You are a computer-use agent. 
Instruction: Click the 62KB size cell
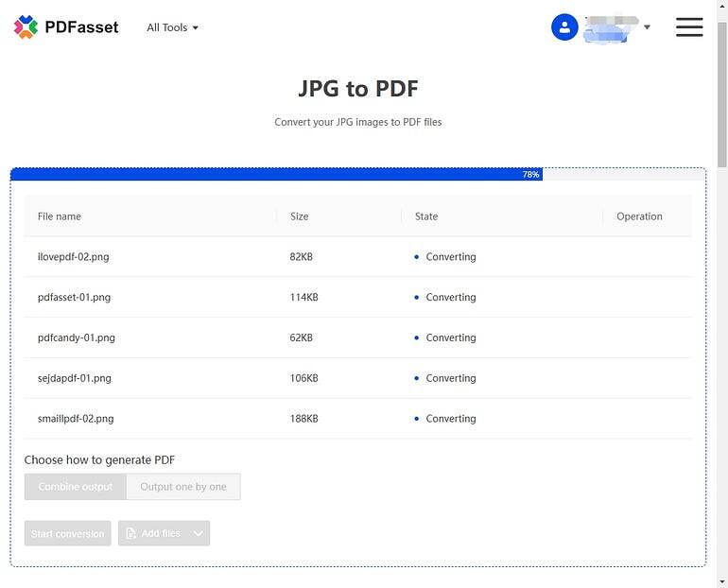pyautogui.click(x=301, y=337)
